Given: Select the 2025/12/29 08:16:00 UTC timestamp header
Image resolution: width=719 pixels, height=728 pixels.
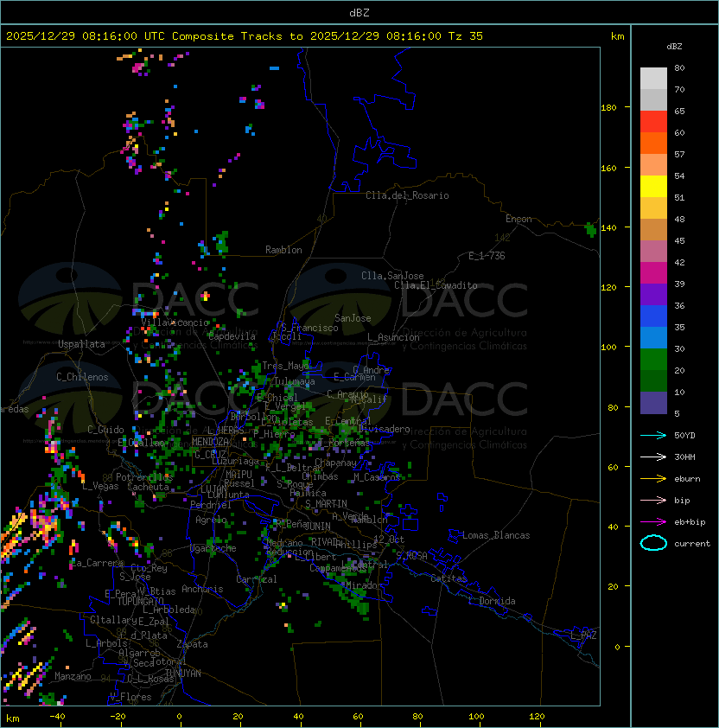Looking at the screenshot, I should coord(85,36).
